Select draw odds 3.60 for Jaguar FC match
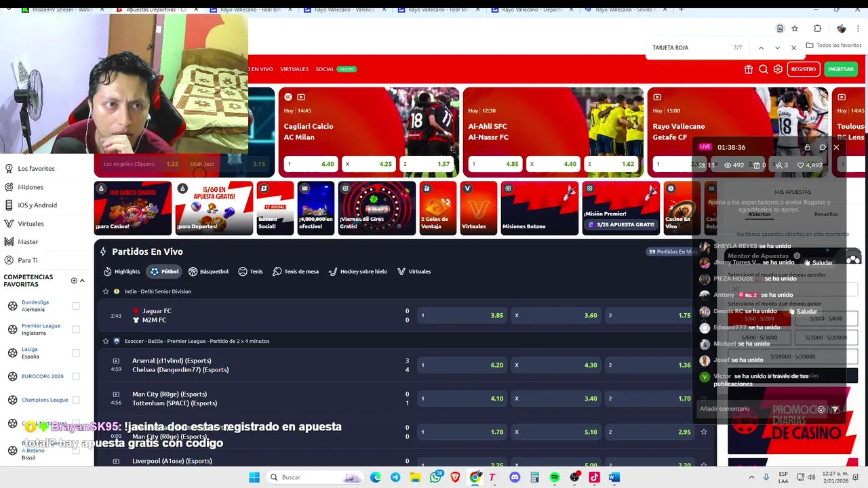The width and height of the screenshot is (868, 488). click(556, 315)
